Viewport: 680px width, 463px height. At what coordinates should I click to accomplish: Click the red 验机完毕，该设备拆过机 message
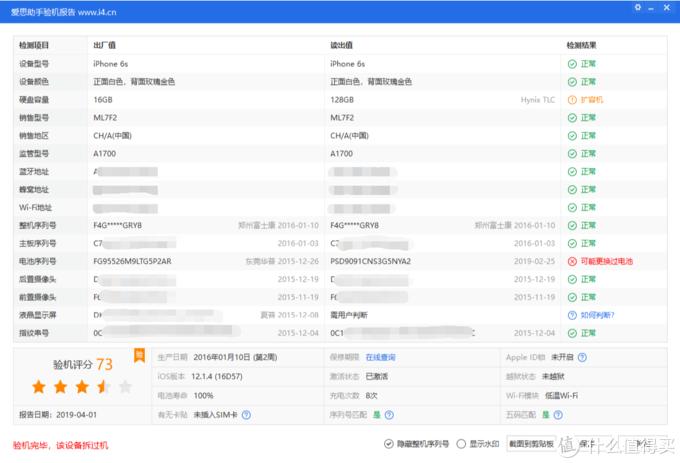pos(60,445)
